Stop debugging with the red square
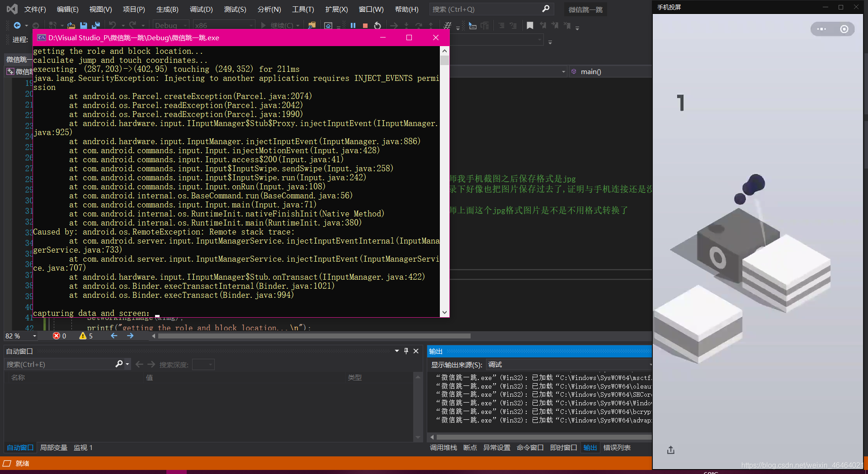 coord(365,26)
